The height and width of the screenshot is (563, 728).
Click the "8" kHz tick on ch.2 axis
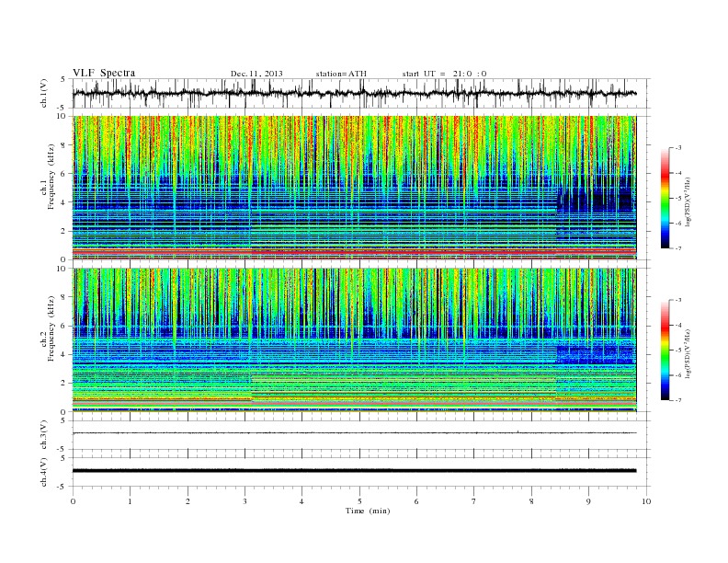click(x=63, y=297)
